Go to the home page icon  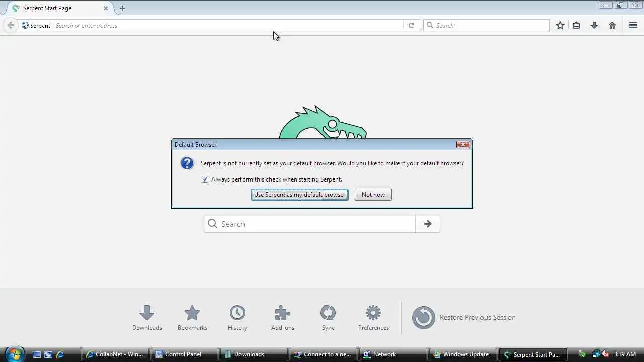(612, 25)
